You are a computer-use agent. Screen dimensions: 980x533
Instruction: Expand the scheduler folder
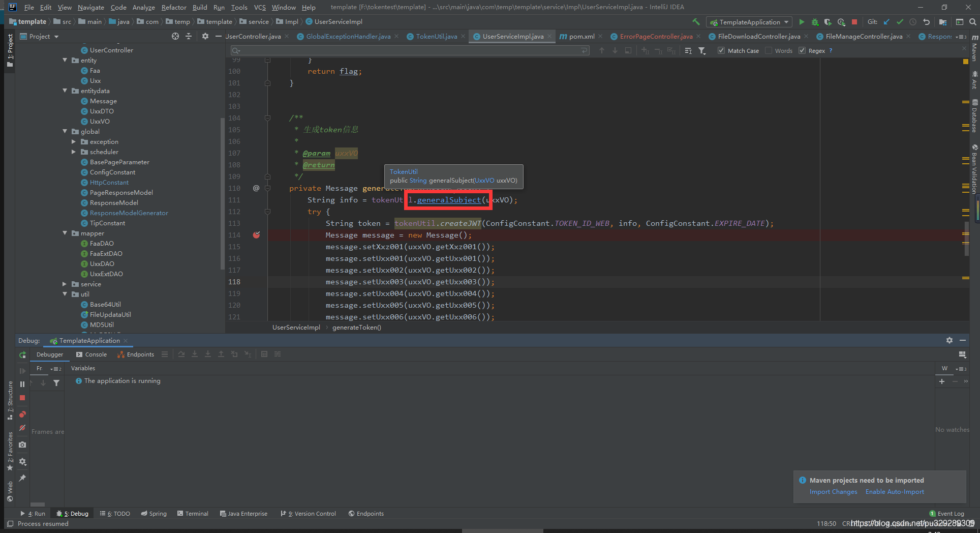click(74, 152)
